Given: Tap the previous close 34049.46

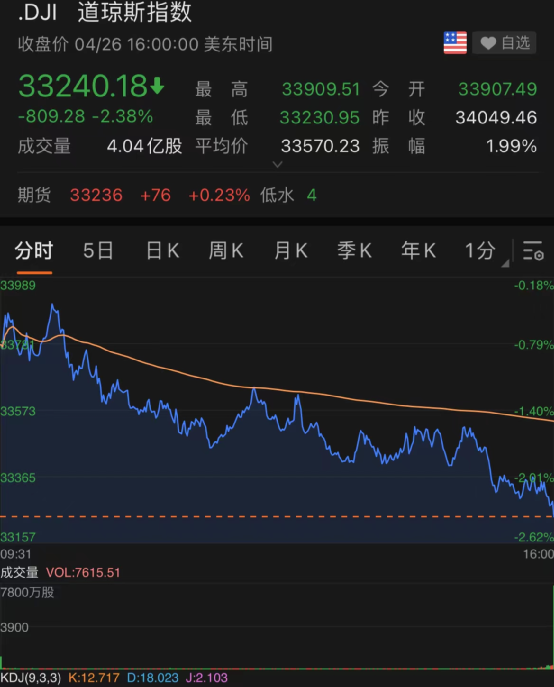Looking at the screenshot, I should pos(496,117).
